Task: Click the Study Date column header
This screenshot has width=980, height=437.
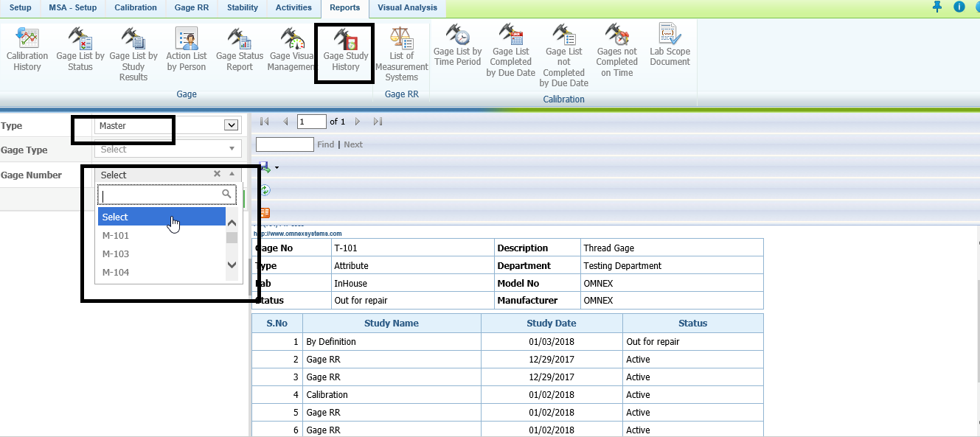Action: [x=552, y=324]
